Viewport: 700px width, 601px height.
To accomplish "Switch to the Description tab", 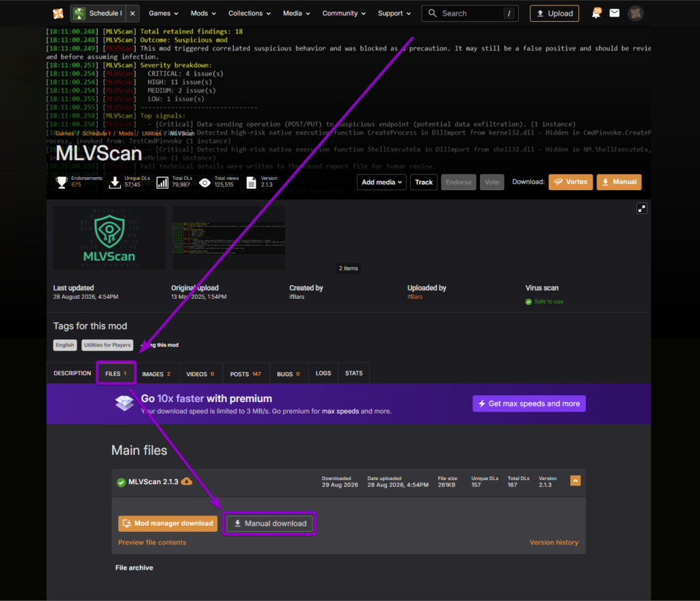I will [72, 373].
